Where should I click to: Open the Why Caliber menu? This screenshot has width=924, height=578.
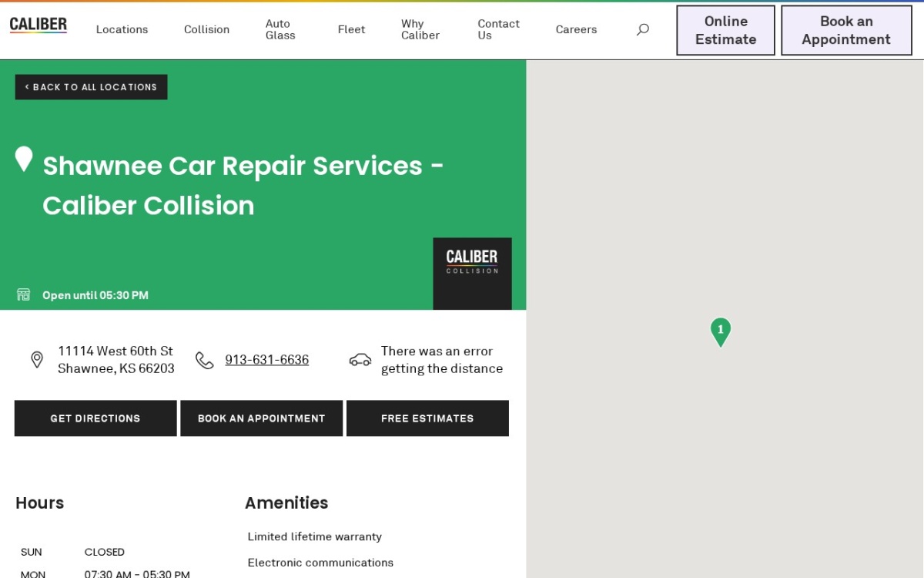pos(420,29)
